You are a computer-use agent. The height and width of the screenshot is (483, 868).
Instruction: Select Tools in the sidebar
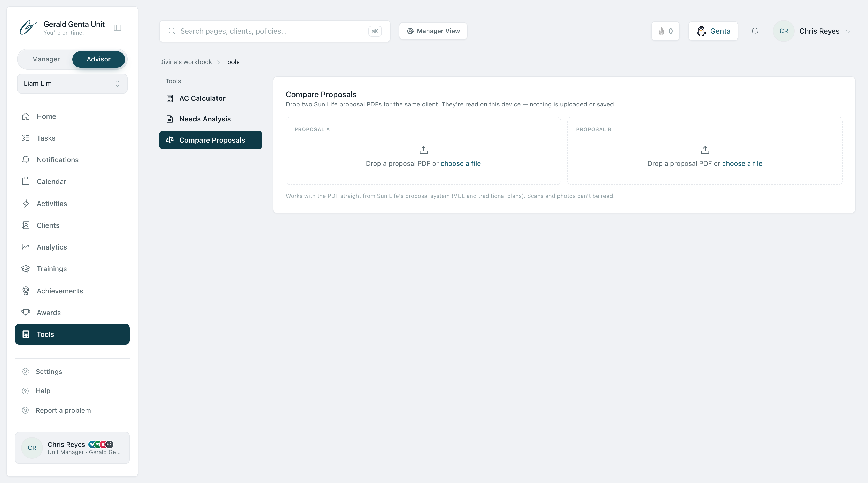[72, 334]
